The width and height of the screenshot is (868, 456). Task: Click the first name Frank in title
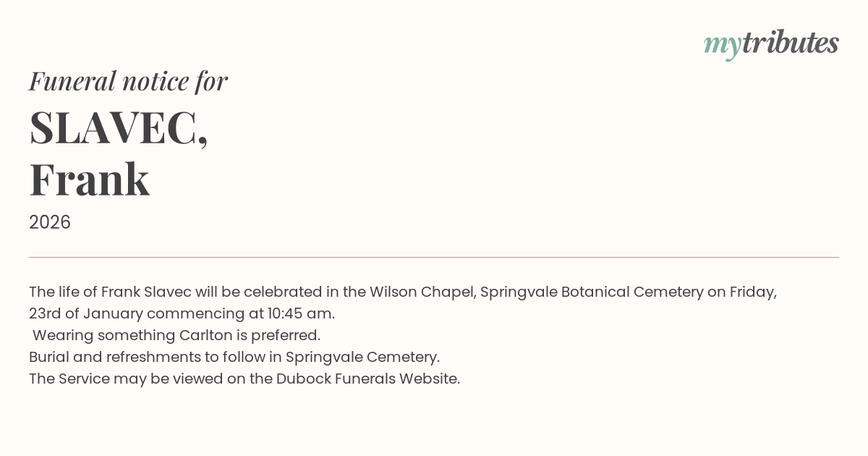tap(89, 180)
